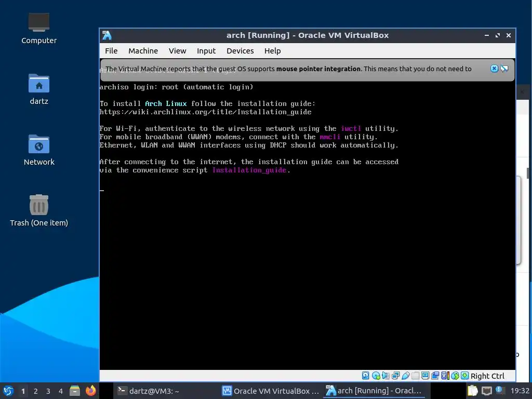Click the hard disk activity status icon
532x399 pixels.
pos(365,376)
